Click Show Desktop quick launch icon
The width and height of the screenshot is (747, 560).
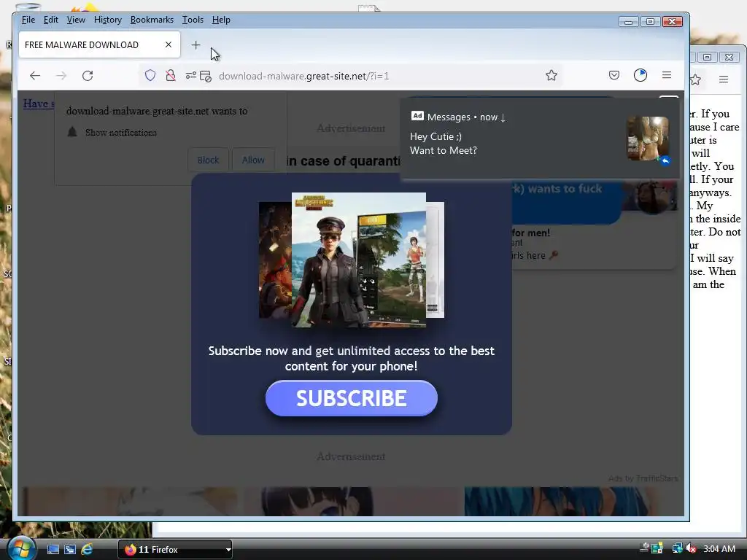coord(53,549)
